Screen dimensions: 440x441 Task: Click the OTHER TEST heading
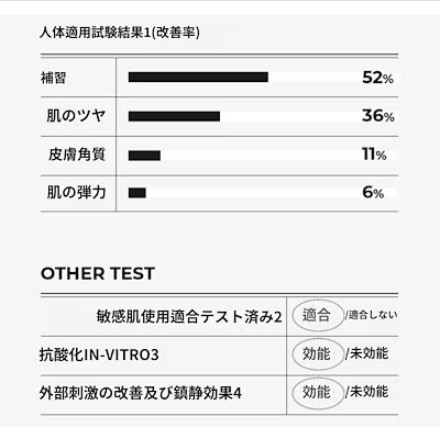click(x=98, y=274)
